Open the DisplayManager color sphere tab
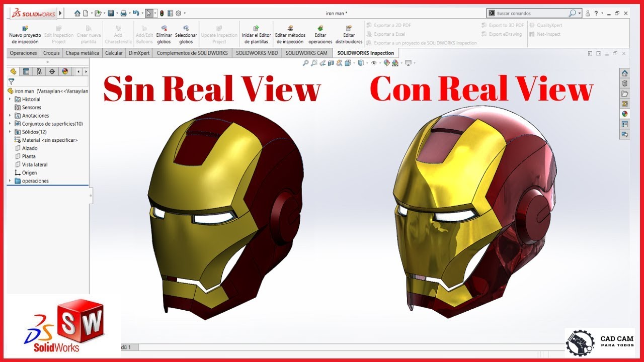 pyautogui.click(x=65, y=71)
